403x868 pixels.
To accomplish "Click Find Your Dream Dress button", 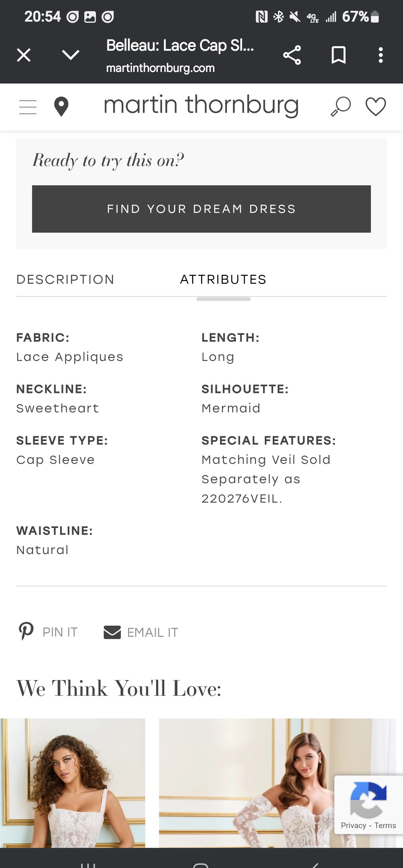I will point(201,209).
